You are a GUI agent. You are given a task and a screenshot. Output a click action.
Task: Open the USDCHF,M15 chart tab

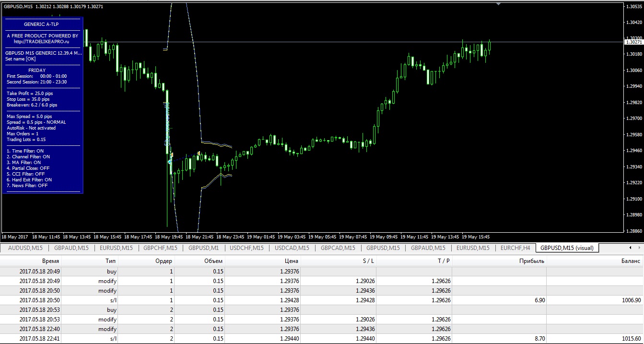pos(247,248)
